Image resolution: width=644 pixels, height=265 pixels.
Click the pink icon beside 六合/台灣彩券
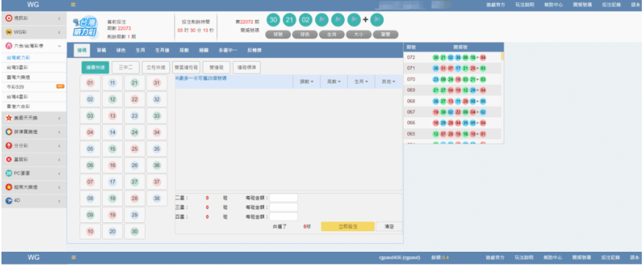pos(9,46)
